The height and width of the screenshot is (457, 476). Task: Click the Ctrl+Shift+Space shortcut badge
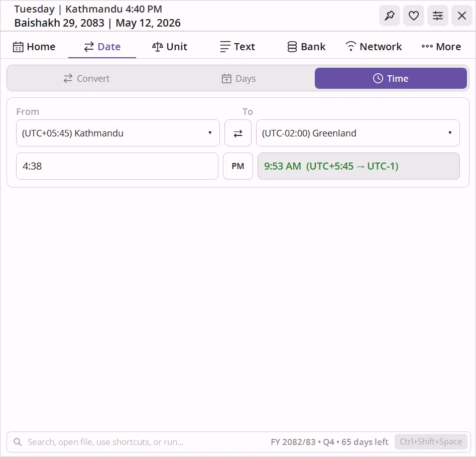point(431,441)
